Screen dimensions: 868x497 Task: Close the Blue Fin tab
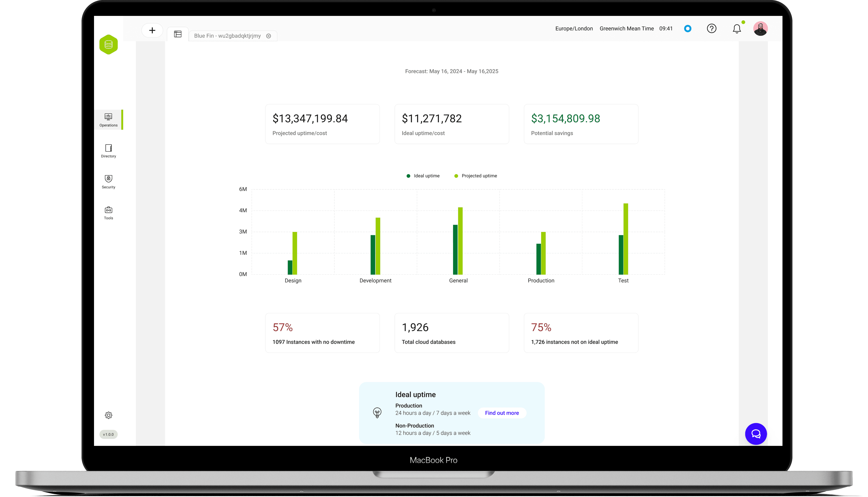pos(268,36)
